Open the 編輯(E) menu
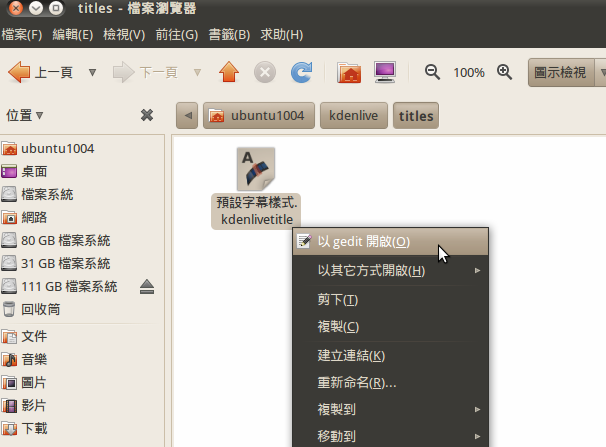Image resolution: width=606 pixels, height=447 pixels. [x=73, y=35]
